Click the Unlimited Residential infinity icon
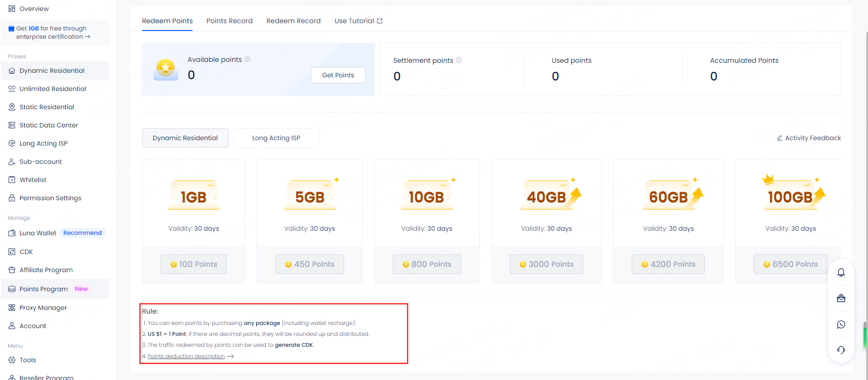868x380 pixels. (x=12, y=89)
